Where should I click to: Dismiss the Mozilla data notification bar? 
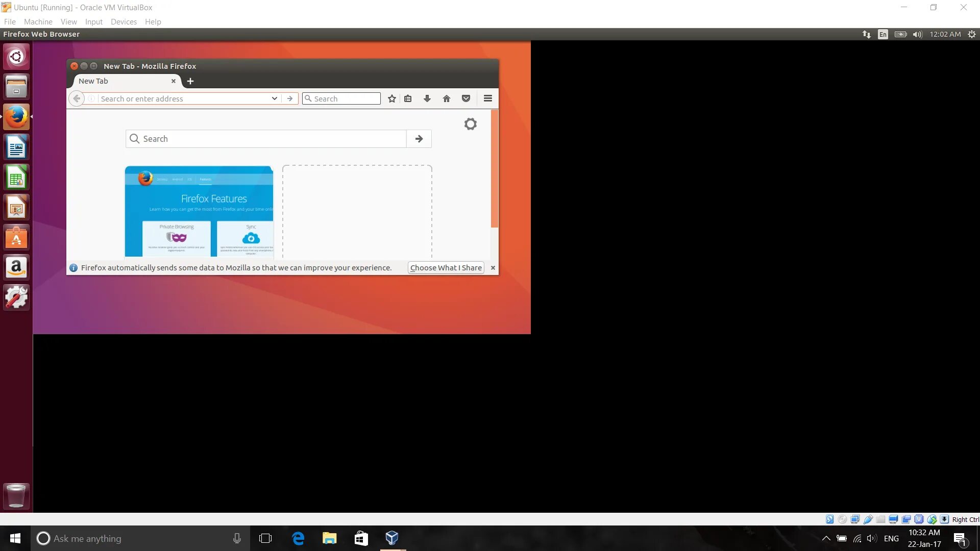(493, 268)
